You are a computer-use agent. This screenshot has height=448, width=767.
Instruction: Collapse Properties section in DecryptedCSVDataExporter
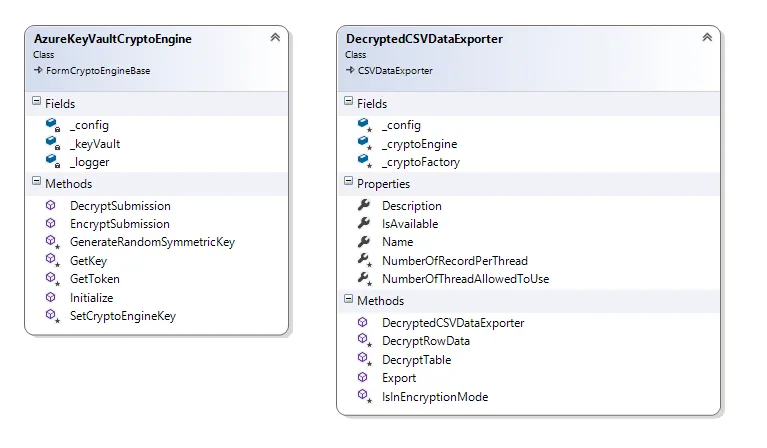pos(348,181)
